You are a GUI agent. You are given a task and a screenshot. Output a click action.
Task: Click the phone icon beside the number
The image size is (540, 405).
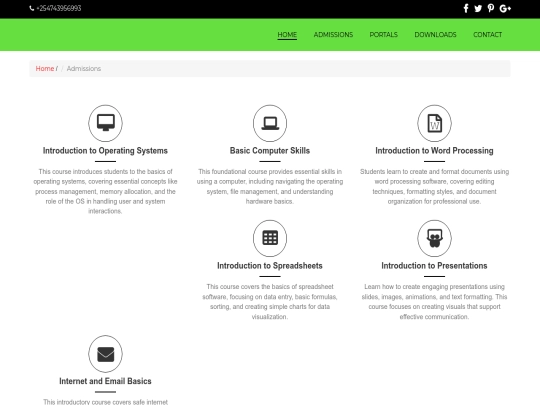32,8
